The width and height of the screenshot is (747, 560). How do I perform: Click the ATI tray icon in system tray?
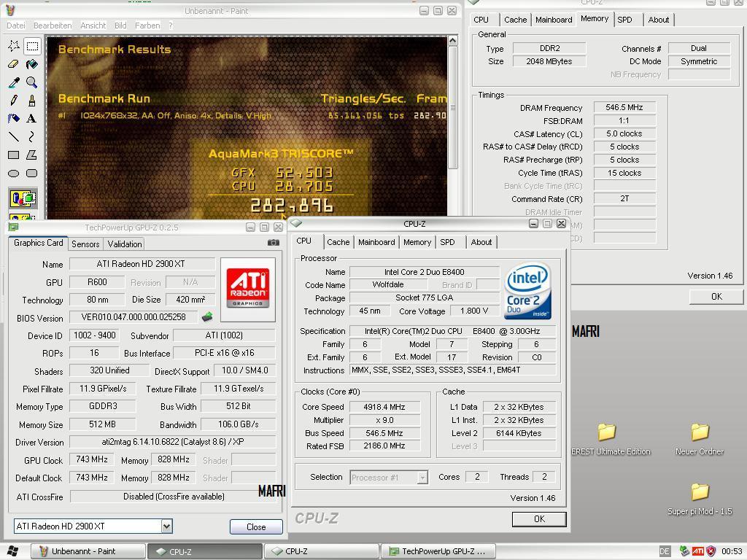pos(698,551)
